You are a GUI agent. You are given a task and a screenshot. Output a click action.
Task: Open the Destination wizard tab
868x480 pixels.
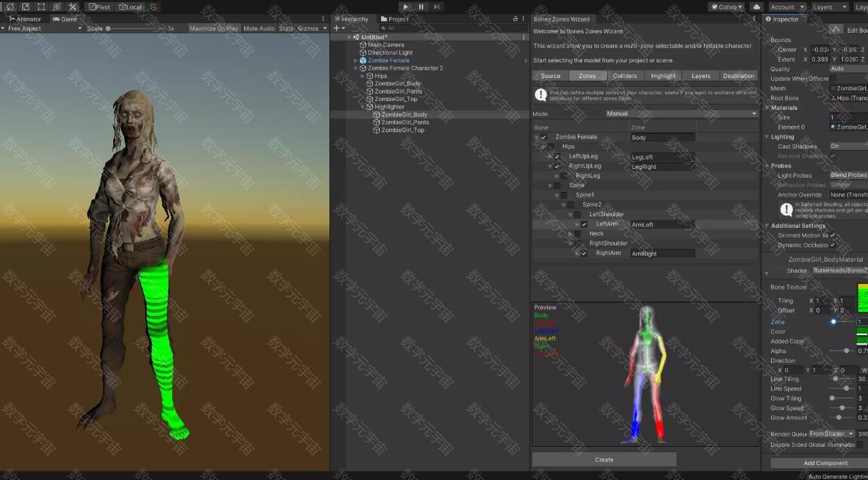point(738,76)
